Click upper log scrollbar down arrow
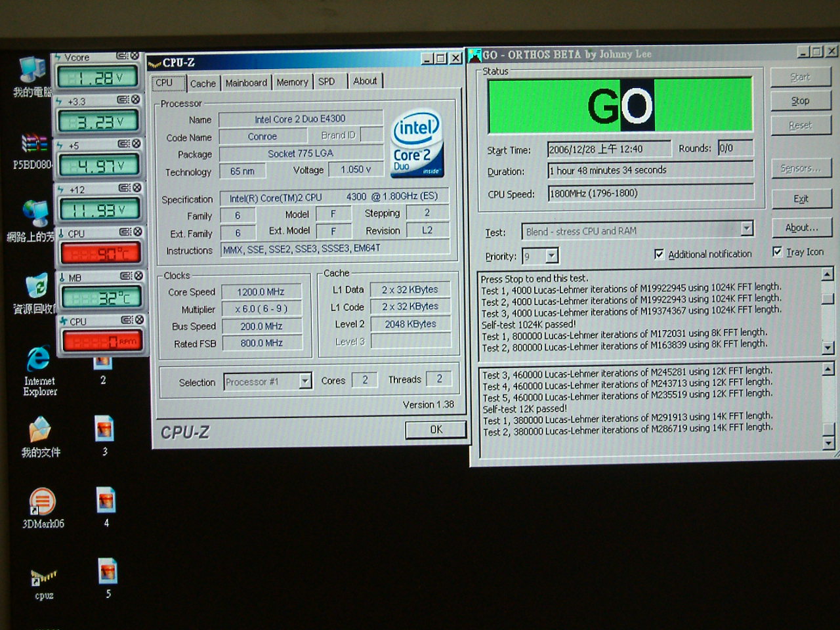This screenshot has height=630, width=840. coord(828,347)
